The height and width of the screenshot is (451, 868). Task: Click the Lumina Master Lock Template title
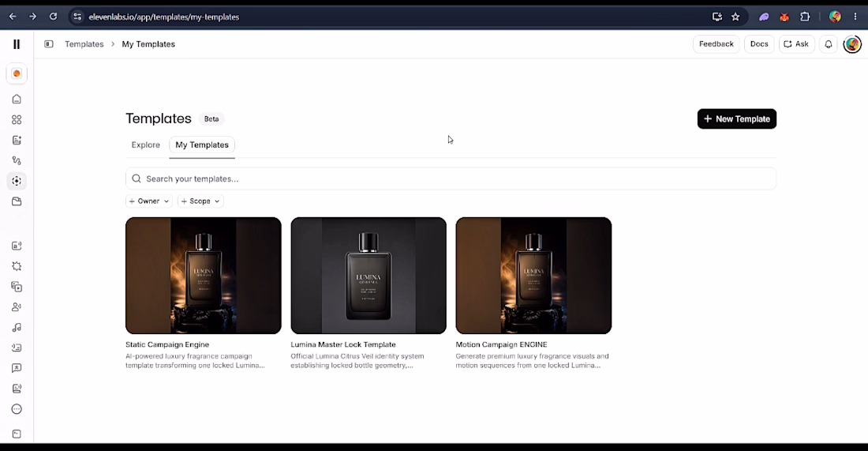(343, 344)
